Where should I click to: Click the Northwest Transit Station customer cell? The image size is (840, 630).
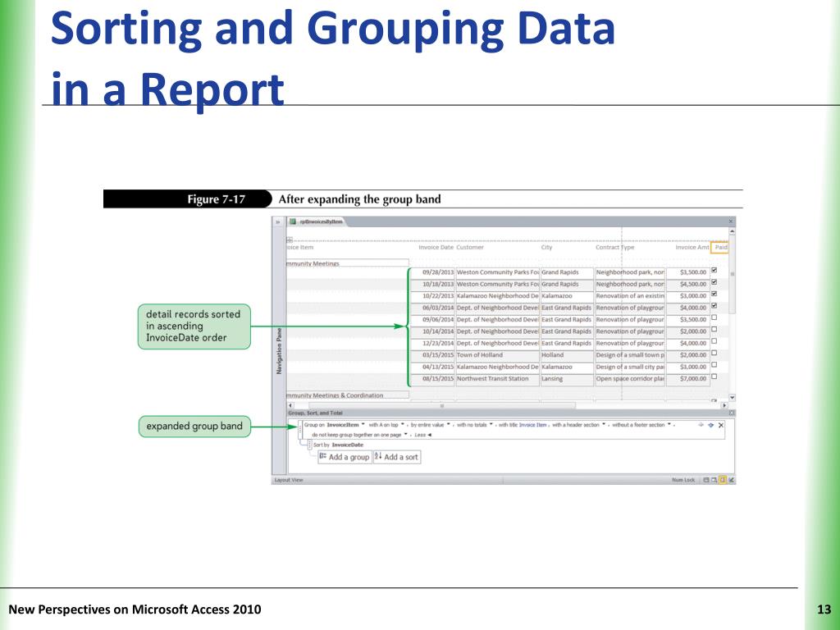(x=497, y=379)
